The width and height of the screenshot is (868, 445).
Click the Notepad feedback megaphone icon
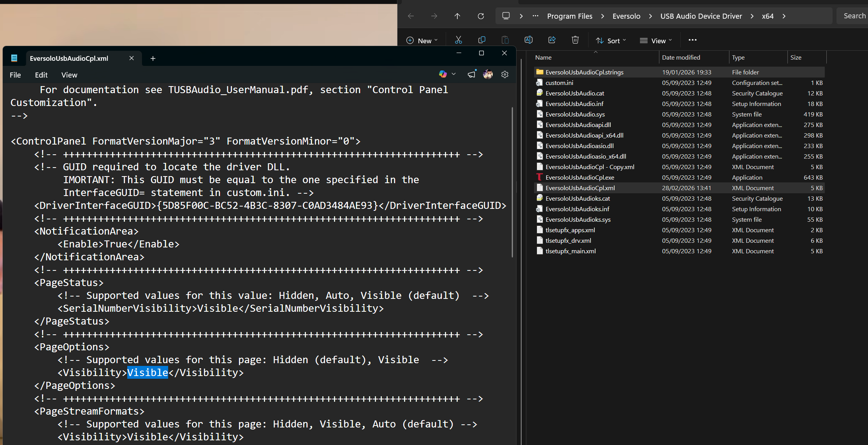tap(472, 74)
